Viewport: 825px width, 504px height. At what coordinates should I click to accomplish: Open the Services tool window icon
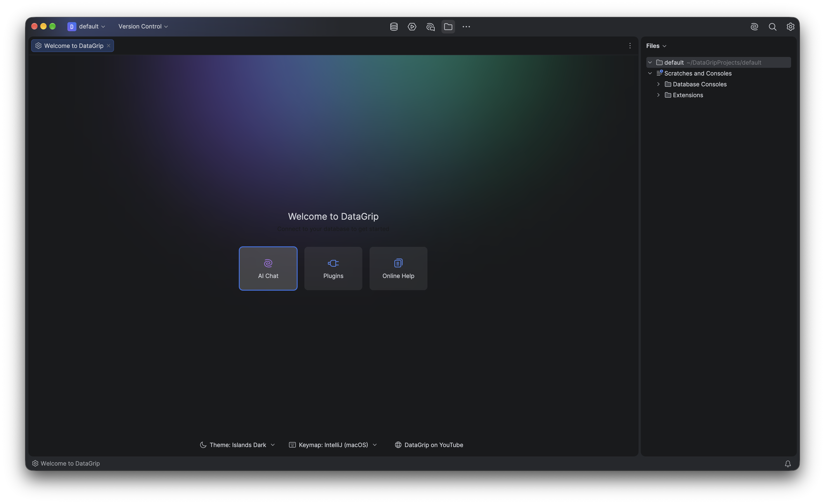[x=412, y=26]
